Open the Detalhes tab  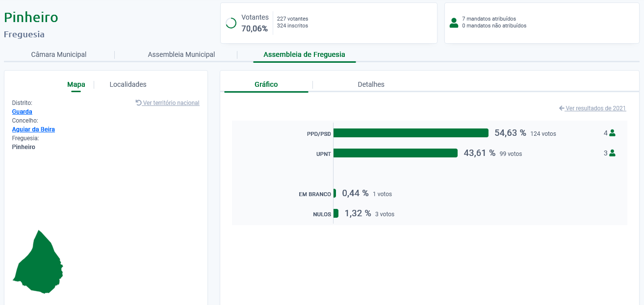[371, 84]
